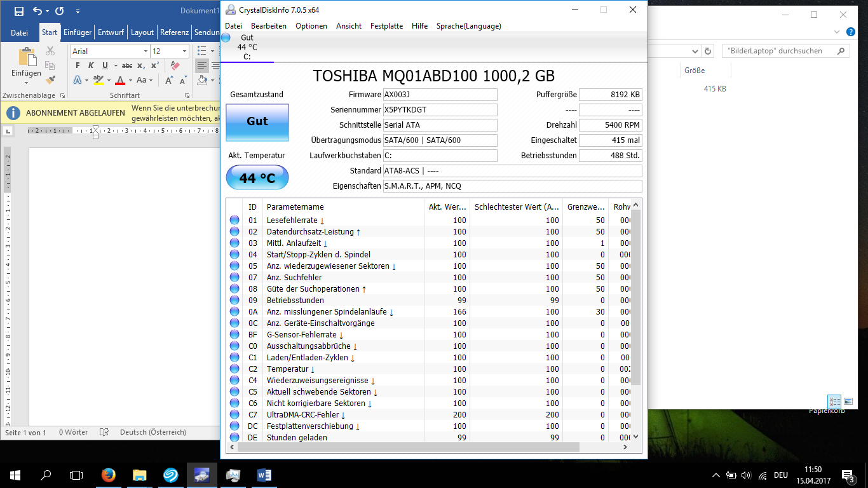
Task: Open Word's Customize Quick Access Toolbar menu
Action: [78, 11]
